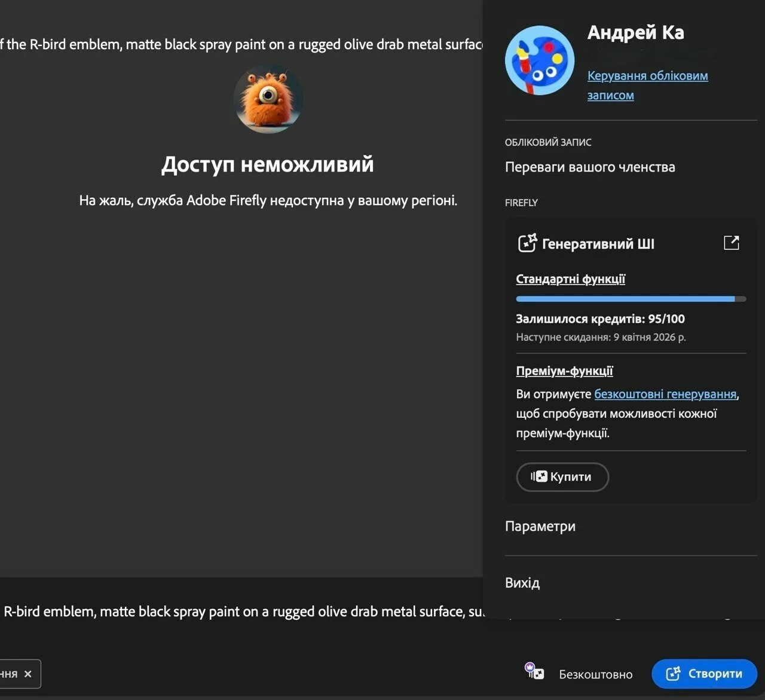
Task: Open Параметри menu item
Action: [x=540, y=526]
